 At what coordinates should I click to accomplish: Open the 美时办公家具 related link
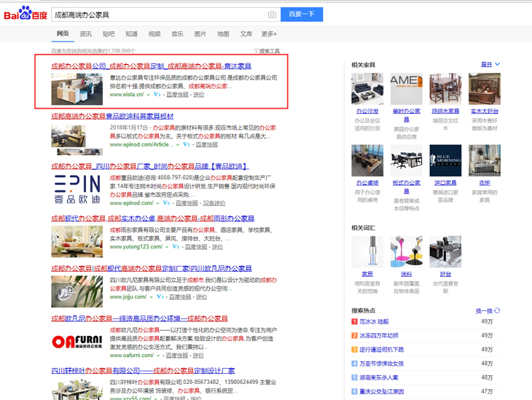(407, 115)
